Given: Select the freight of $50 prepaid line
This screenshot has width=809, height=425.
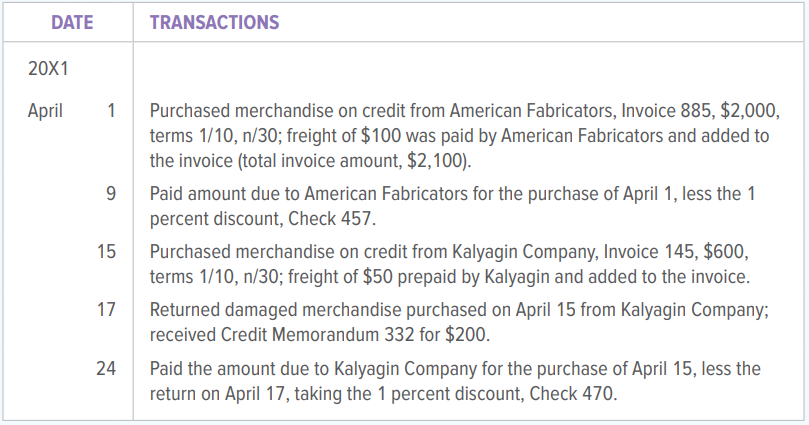Looking at the screenshot, I should tap(450, 277).
